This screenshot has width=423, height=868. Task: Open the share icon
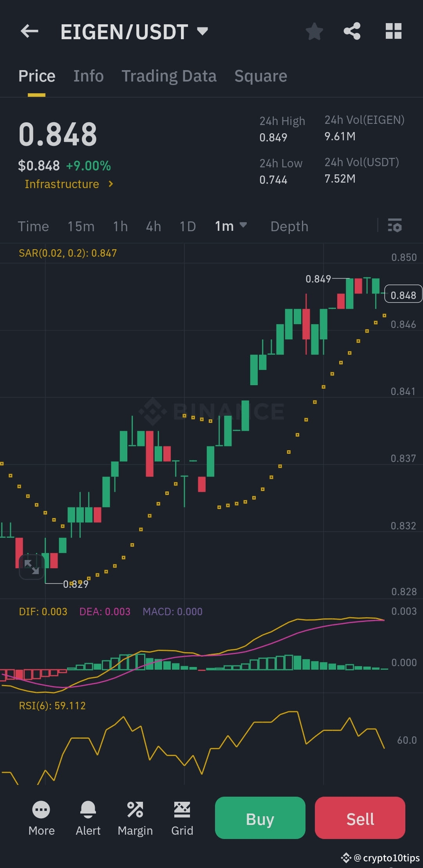point(352,31)
